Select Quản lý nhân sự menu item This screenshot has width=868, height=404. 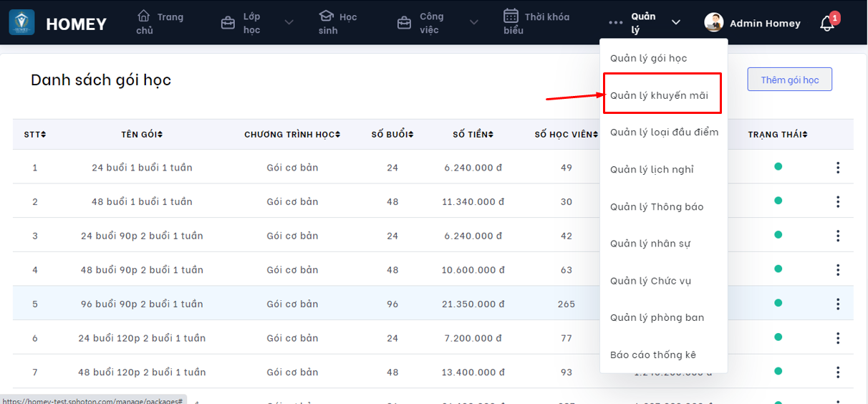[650, 244]
